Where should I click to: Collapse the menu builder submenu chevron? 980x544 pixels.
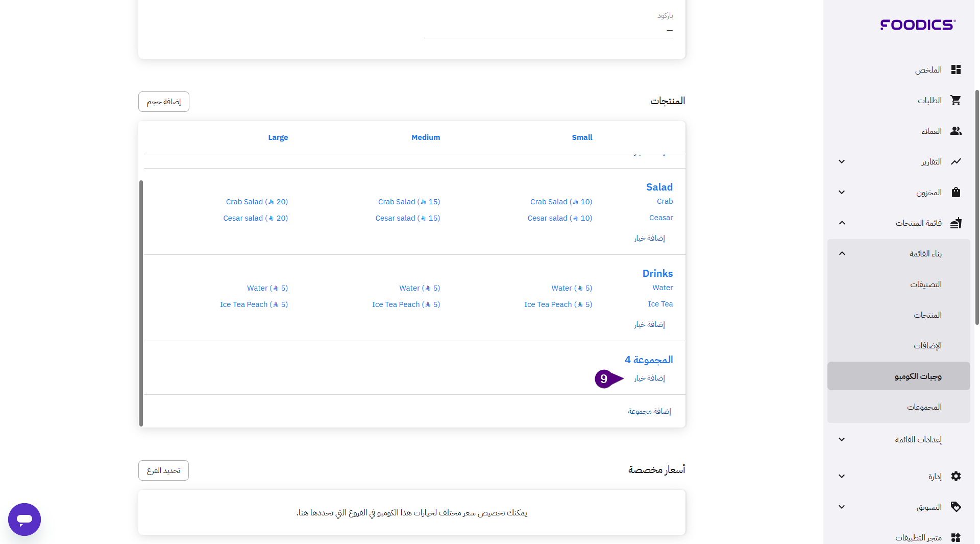click(x=842, y=253)
